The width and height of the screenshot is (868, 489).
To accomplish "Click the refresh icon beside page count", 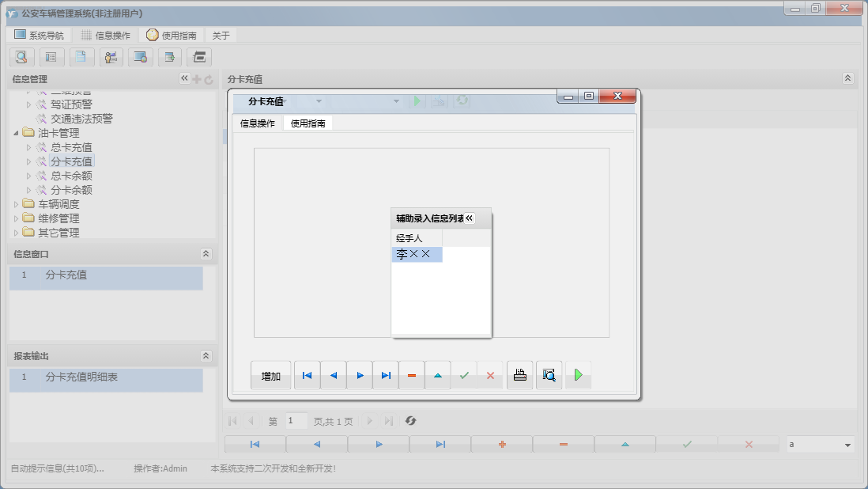I will (x=410, y=421).
